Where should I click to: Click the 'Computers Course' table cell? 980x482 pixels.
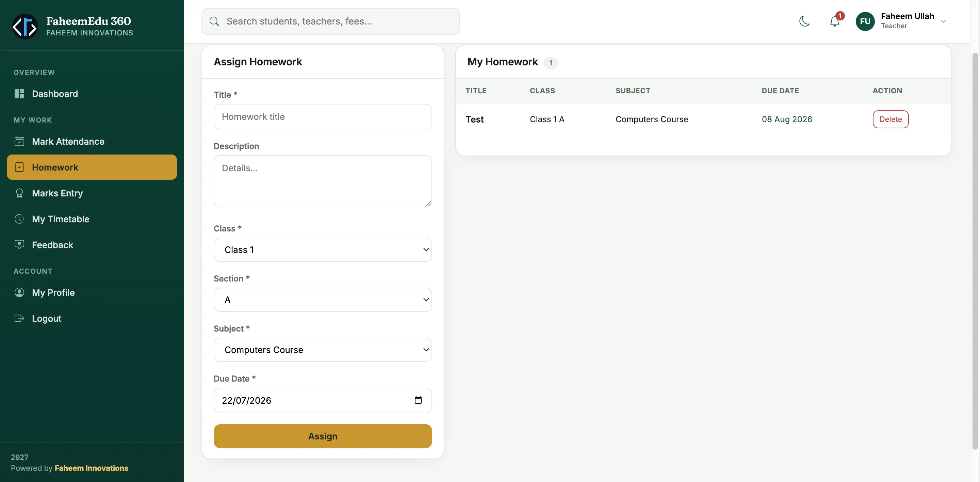(x=652, y=119)
